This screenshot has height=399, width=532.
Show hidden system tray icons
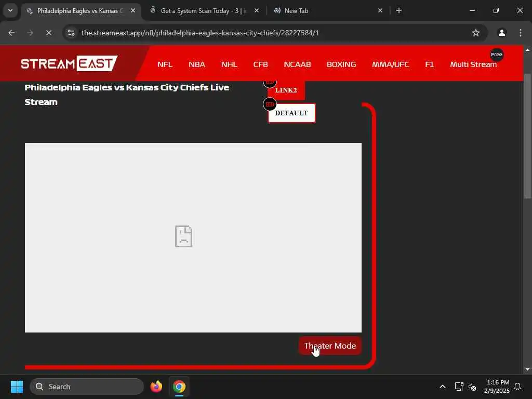(443, 387)
